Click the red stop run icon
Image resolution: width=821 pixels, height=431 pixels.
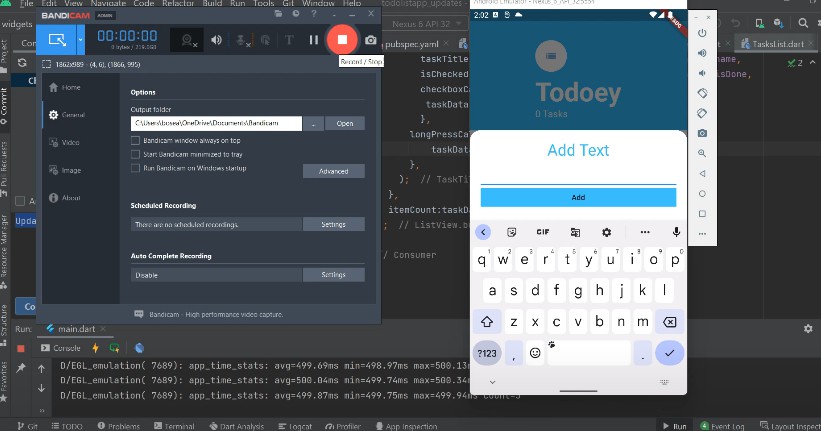21,348
